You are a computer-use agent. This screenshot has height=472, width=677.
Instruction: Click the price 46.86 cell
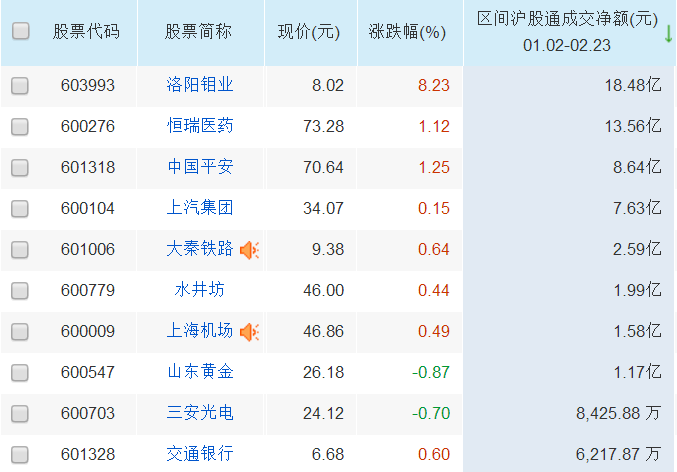coord(323,332)
